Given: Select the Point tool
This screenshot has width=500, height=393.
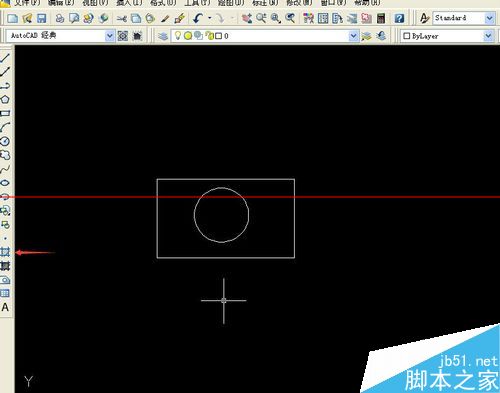Looking at the screenshot, I should coord(5,238).
